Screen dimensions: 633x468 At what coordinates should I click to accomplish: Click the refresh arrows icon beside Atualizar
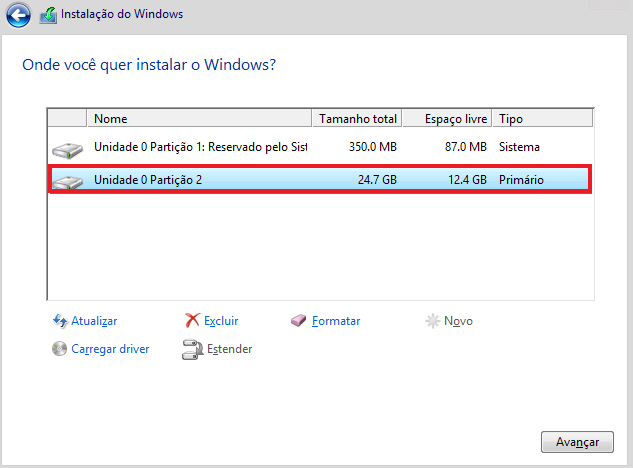point(60,321)
